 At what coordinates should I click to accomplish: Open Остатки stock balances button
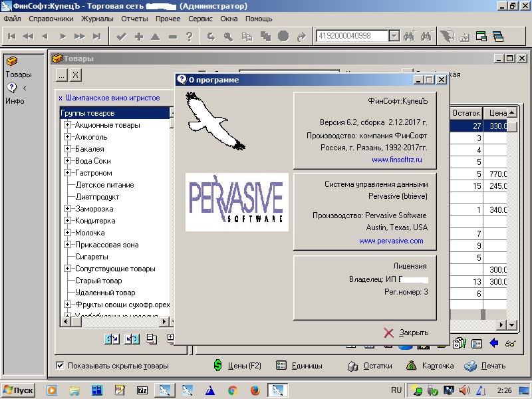pos(370,366)
